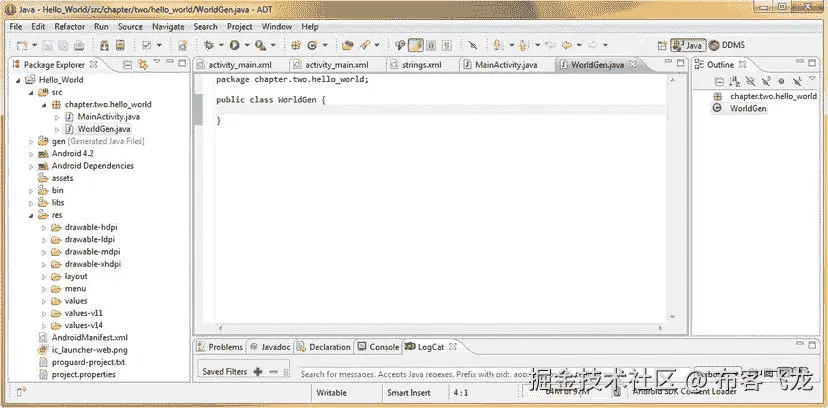Remove the saved LogCat filter with minus
The image size is (828, 408).
(x=273, y=372)
